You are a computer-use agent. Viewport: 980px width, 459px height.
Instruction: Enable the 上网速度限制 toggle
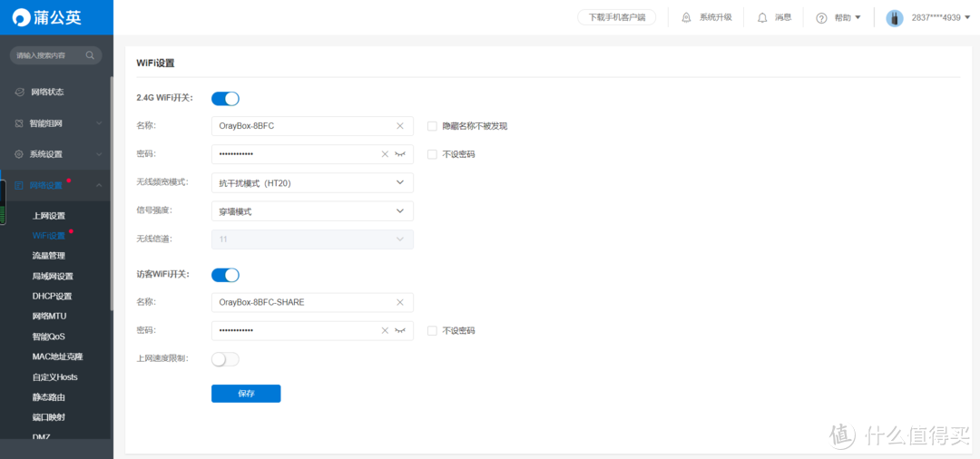click(225, 359)
